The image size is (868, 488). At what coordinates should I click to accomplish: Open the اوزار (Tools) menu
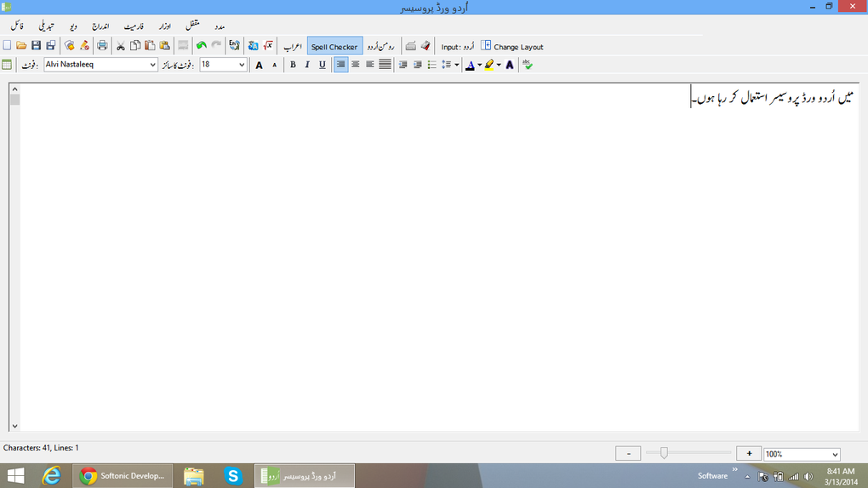pyautogui.click(x=165, y=26)
